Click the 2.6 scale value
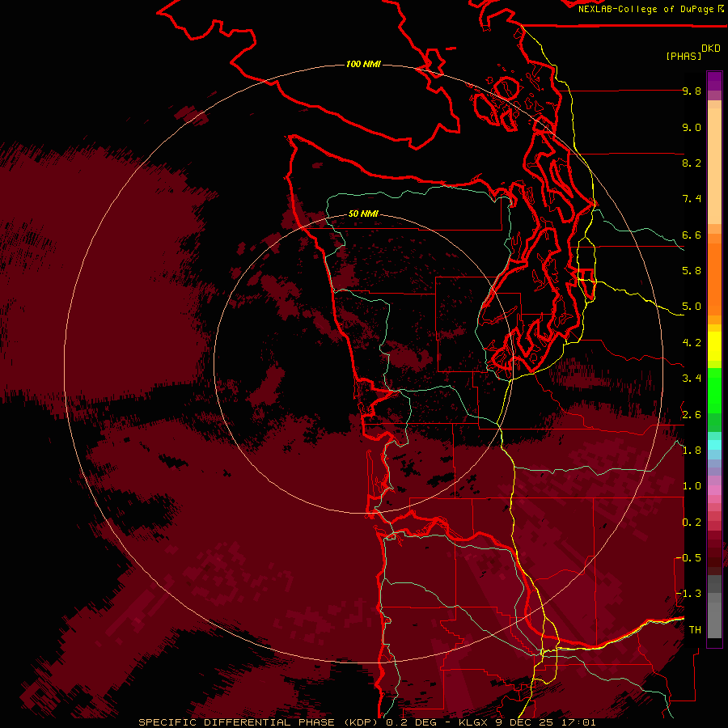This screenshot has width=728, height=728. [x=692, y=415]
